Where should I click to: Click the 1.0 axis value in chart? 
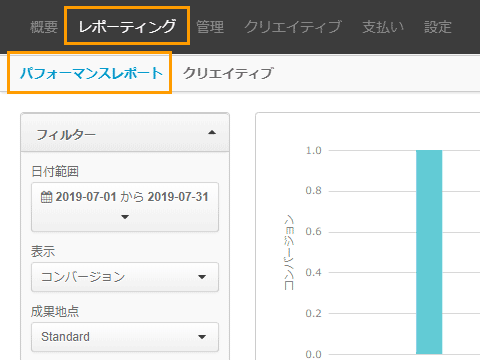click(x=314, y=151)
